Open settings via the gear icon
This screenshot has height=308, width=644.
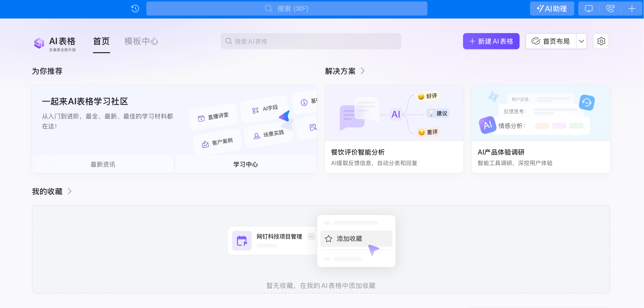point(601,41)
